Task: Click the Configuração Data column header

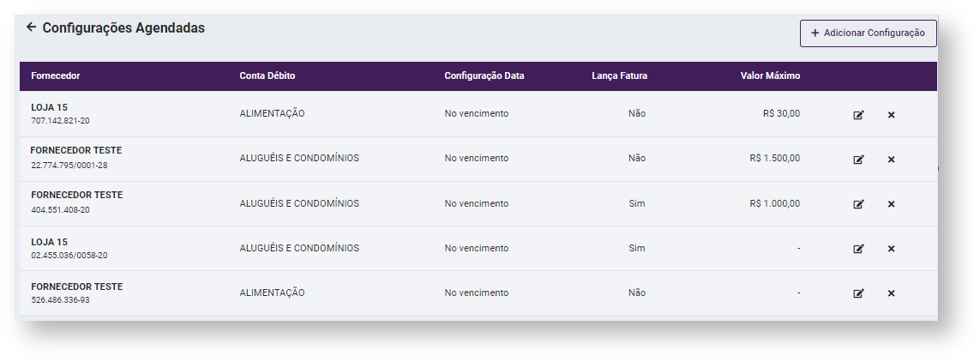Action: coord(484,75)
